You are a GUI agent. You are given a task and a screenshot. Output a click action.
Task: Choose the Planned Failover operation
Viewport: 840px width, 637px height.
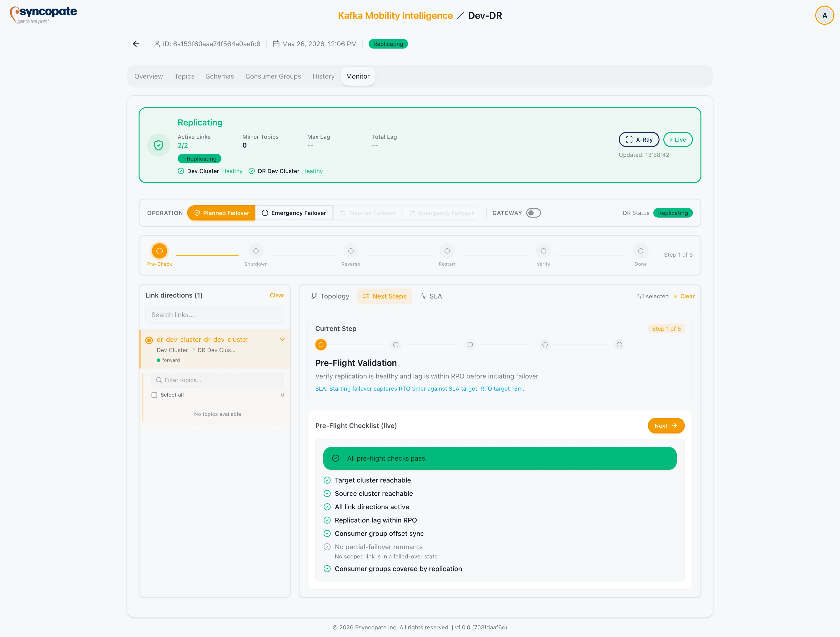click(x=221, y=213)
